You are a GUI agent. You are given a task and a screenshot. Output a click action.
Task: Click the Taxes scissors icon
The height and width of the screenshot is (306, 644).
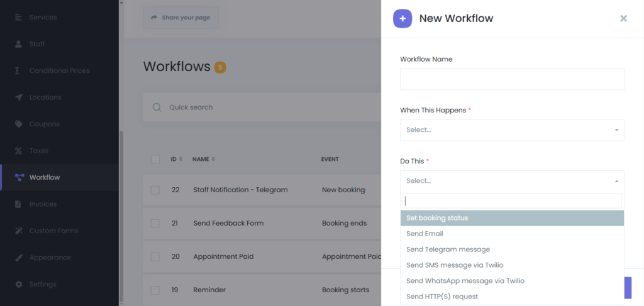(x=18, y=151)
